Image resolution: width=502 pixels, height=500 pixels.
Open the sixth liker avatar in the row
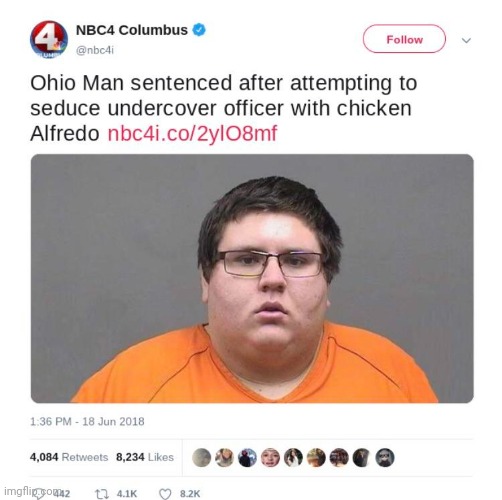coord(316,457)
